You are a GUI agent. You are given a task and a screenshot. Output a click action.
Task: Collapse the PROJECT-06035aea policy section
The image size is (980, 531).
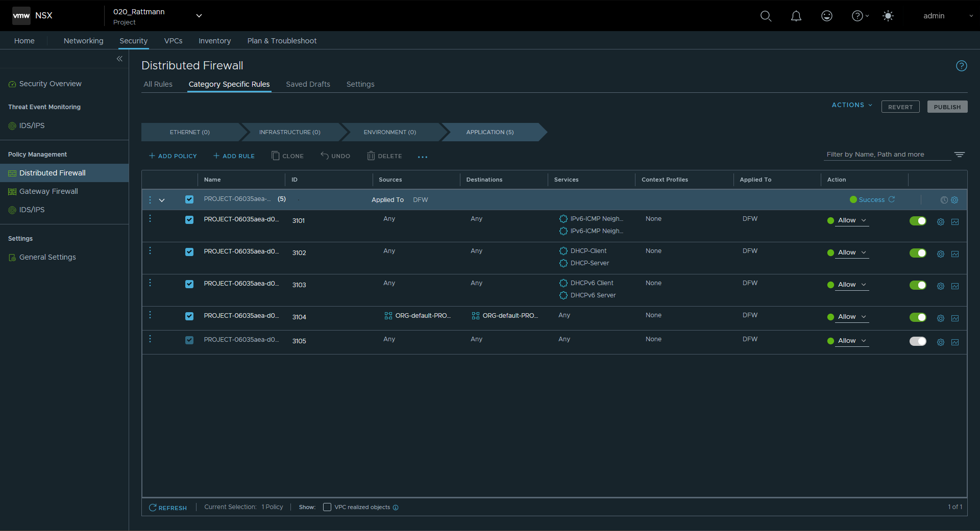tap(162, 200)
